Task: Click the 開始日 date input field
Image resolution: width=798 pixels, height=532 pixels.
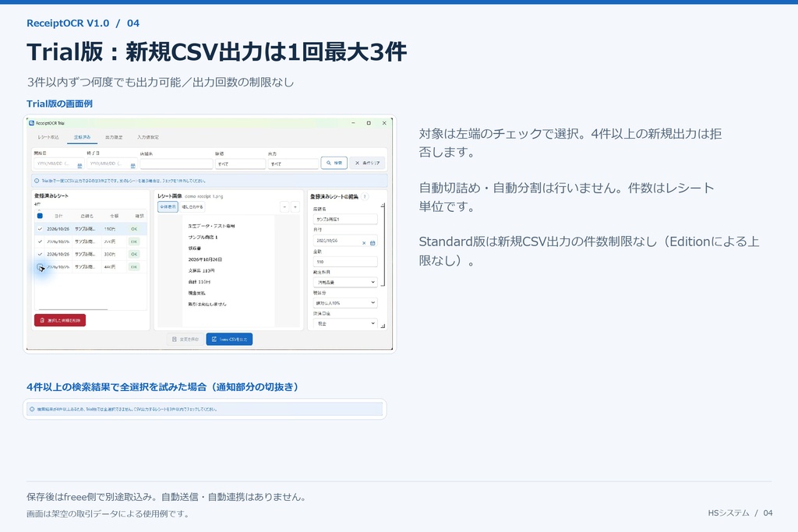Action: click(x=59, y=164)
